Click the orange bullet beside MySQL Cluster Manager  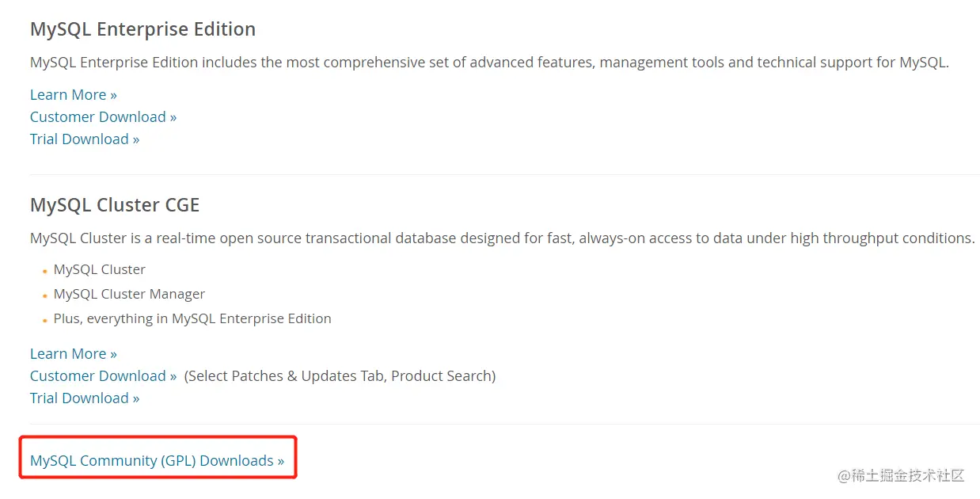click(45, 295)
